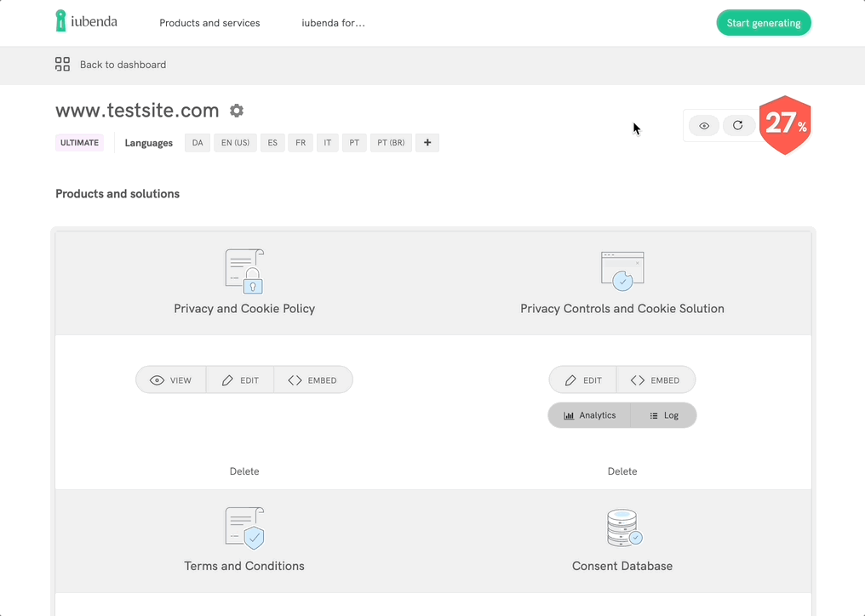Toggle the eye preview icon near the score

click(703, 125)
